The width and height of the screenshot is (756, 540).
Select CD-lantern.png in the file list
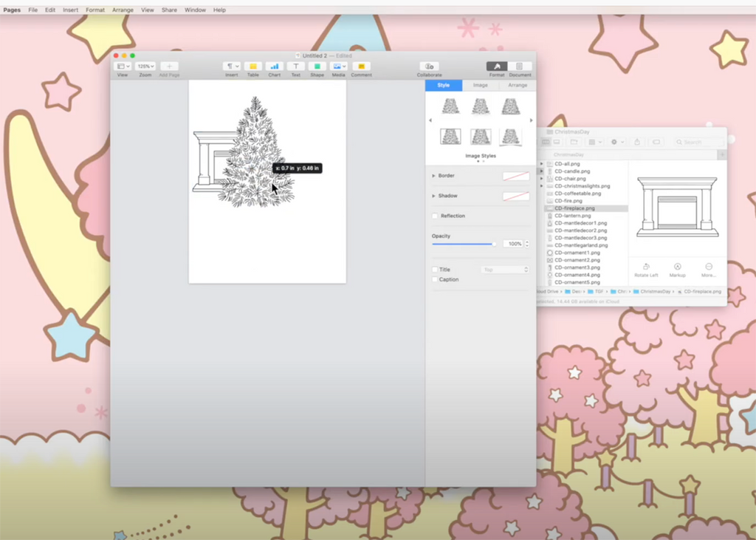(x=572, y=216)
